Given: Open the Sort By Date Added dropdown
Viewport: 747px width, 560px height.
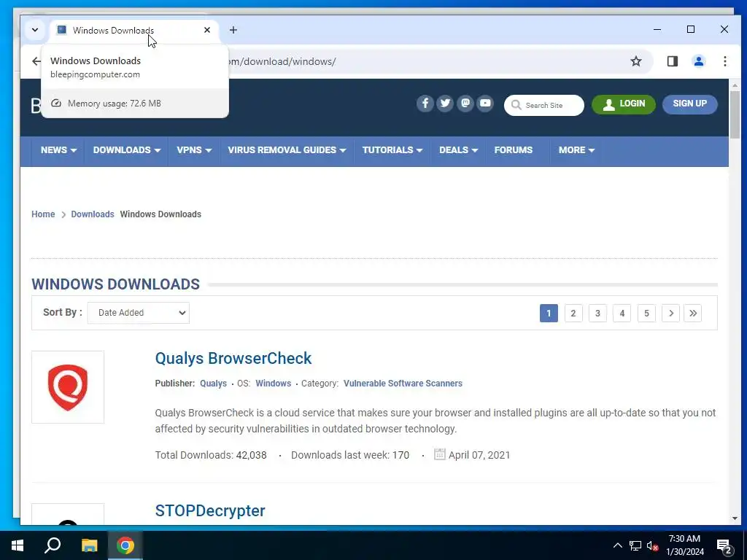Looking at the screenshot, I should [138, 313].
